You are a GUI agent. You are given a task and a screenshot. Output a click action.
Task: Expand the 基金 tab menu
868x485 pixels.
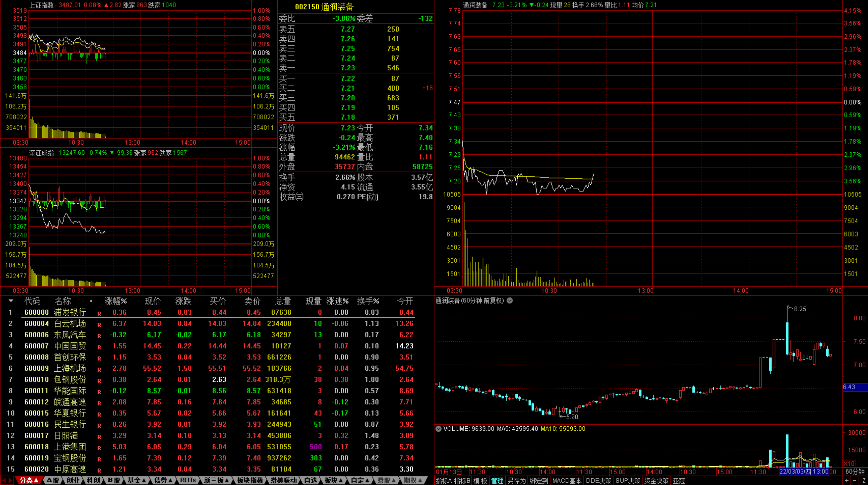pyautogui.click(x=136, y=480)
